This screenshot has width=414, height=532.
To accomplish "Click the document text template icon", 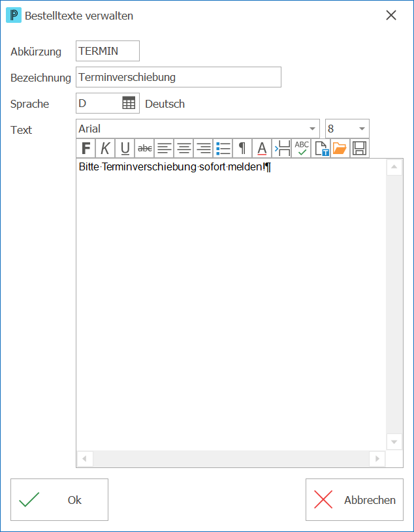I will pyautogui.click(x=321, y=148).
